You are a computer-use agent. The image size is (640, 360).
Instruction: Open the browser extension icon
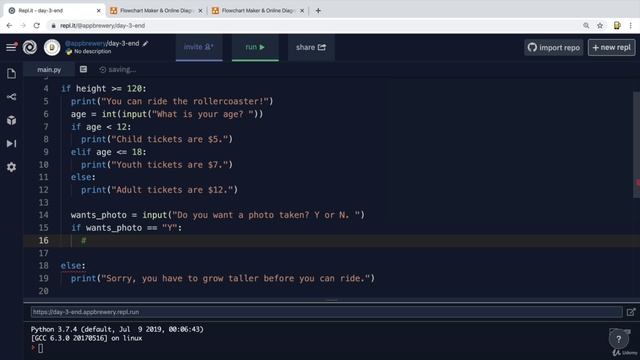617,25
